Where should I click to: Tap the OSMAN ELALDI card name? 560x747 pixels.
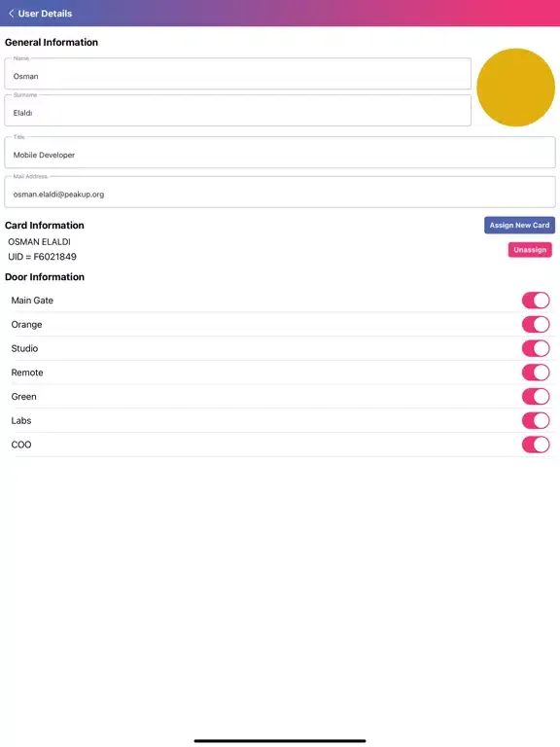tap(39, 242)
